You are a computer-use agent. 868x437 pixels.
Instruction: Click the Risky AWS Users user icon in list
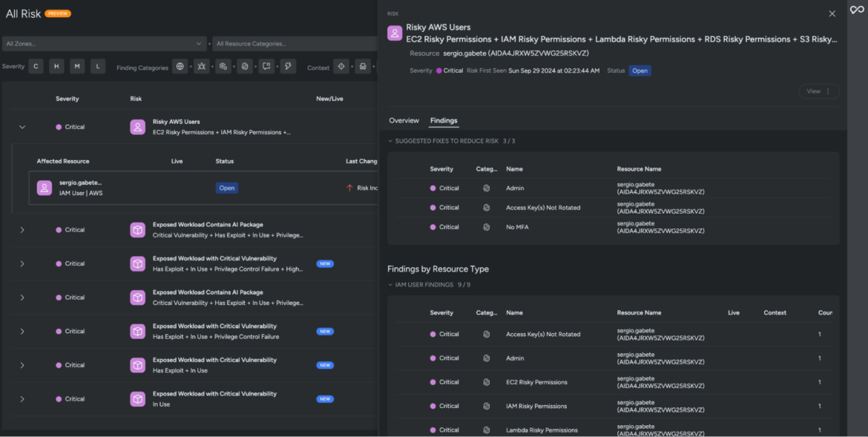click(138, 127)
